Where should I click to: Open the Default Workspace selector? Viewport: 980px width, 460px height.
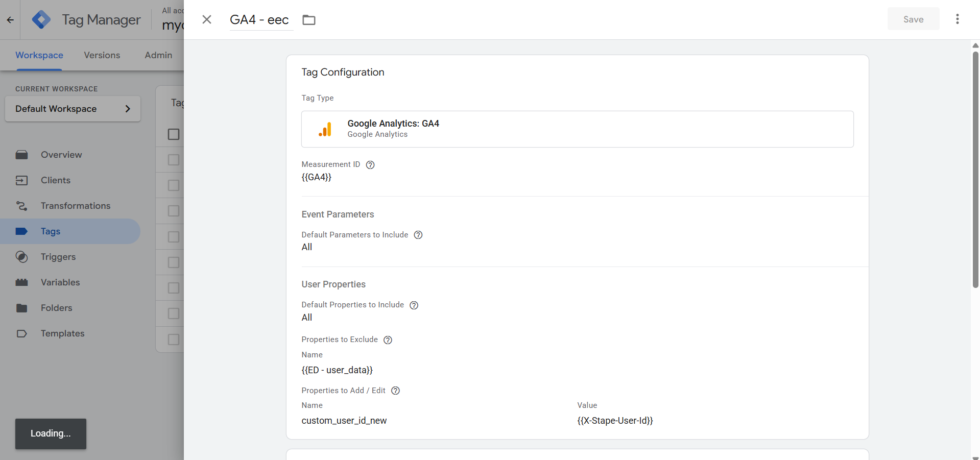pos(73,109)
